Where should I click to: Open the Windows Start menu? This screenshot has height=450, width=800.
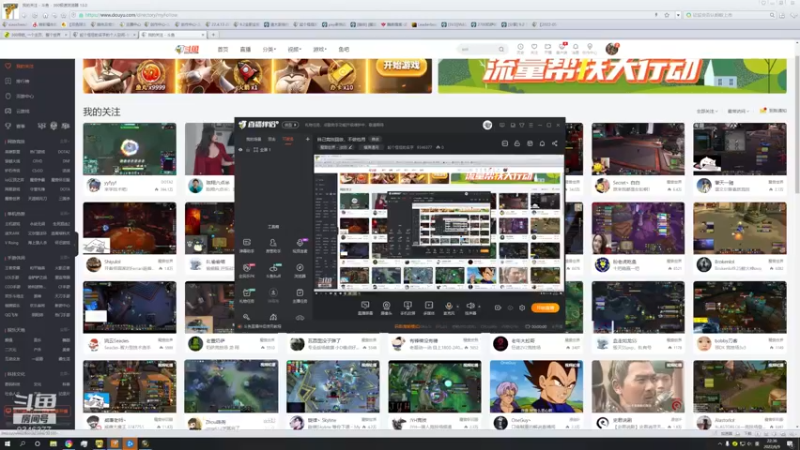coord(7,444)
